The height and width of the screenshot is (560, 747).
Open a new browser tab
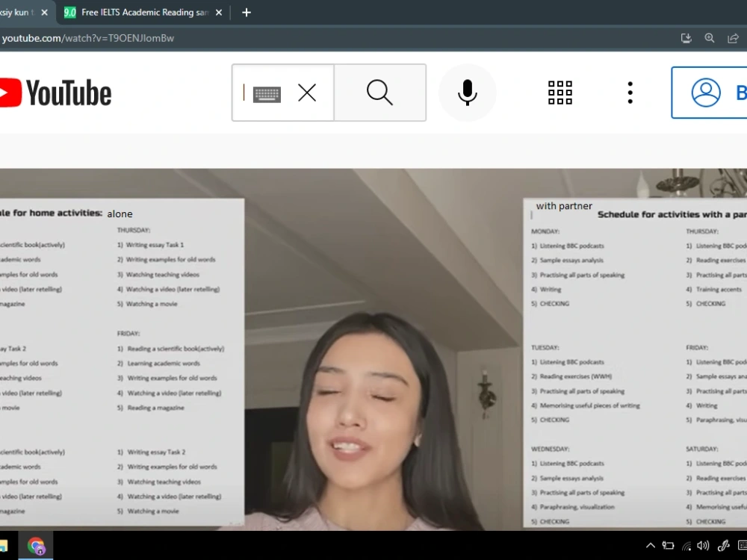[247, 13]
